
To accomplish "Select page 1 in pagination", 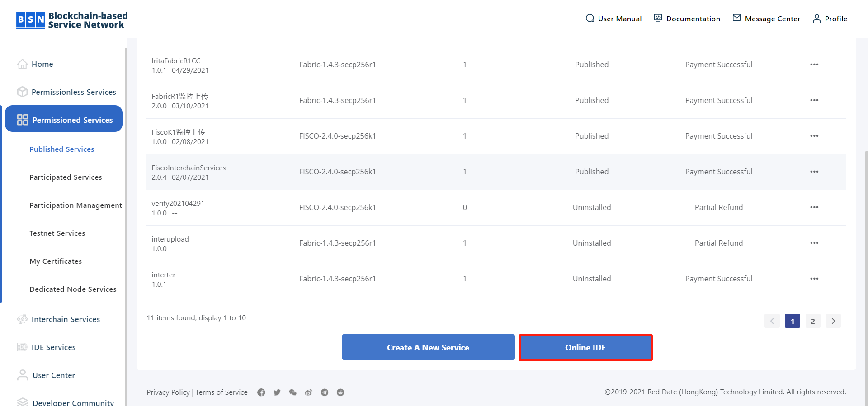I will click(793, 321).
